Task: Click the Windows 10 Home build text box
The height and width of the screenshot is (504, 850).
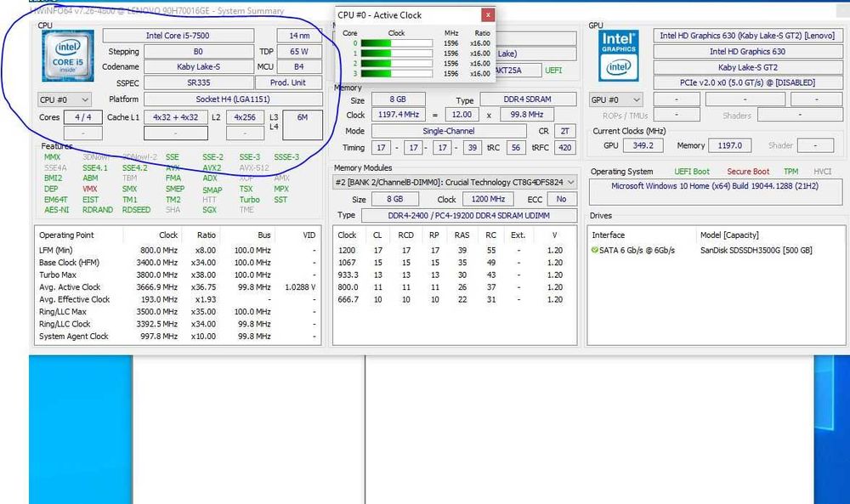Action: pyautogui.click(x=716, y=192)
